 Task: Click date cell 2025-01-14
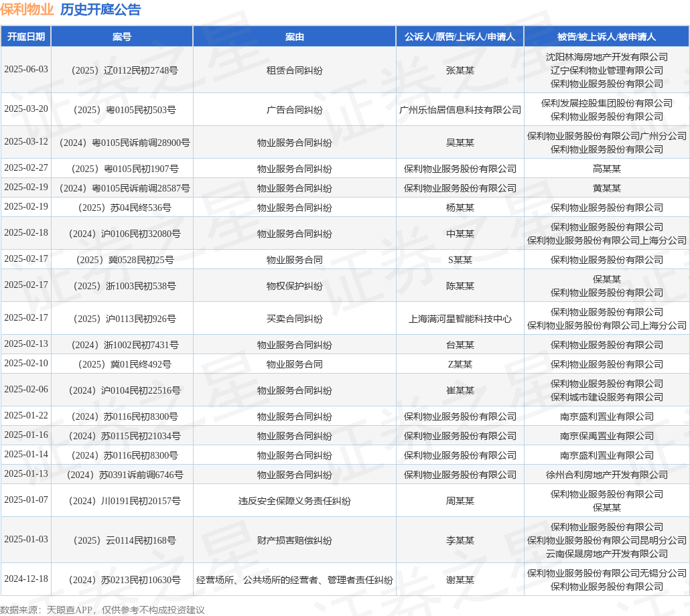pyautogui.click(x=26, y=454)
